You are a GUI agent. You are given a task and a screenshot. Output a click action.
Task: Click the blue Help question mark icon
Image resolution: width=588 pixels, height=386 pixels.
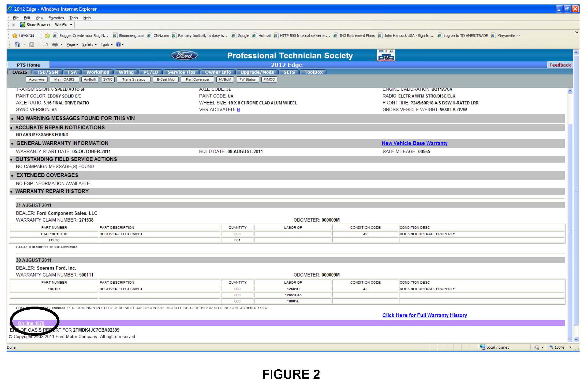click(118, 44)
